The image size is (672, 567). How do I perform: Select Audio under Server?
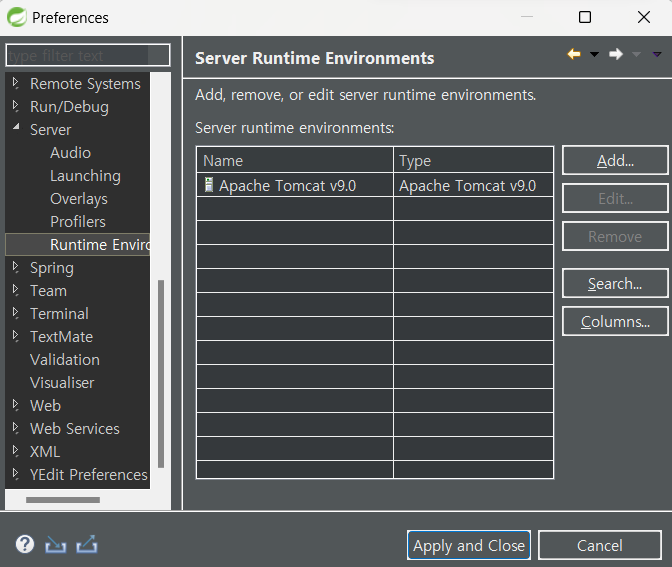(x=70, y=153)
